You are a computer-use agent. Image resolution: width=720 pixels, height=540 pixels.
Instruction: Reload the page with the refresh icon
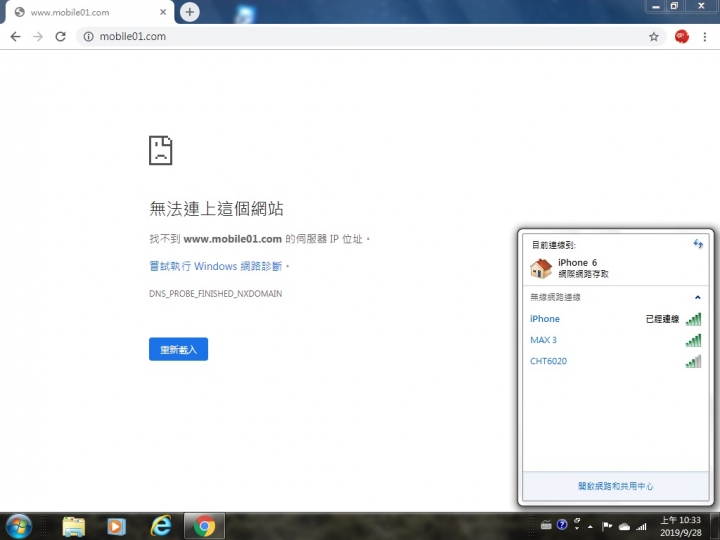point(60,37)
